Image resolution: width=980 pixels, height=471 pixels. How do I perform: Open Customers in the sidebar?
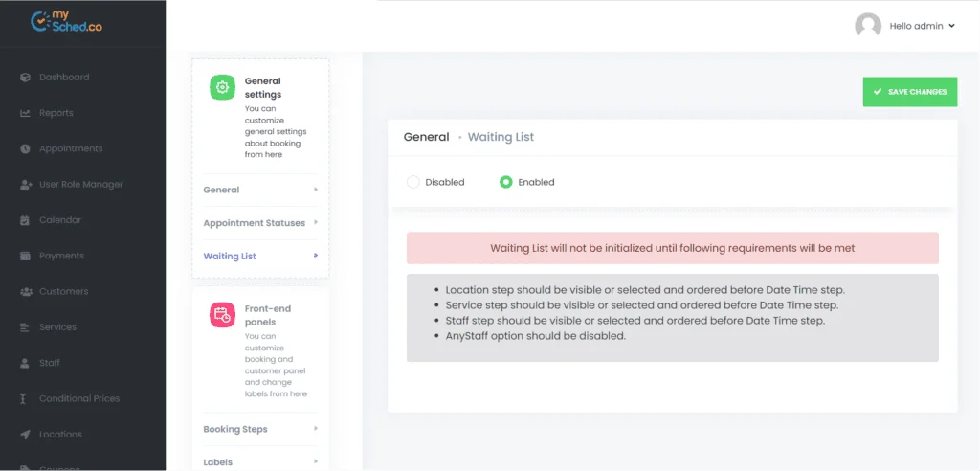pos(64,291)
